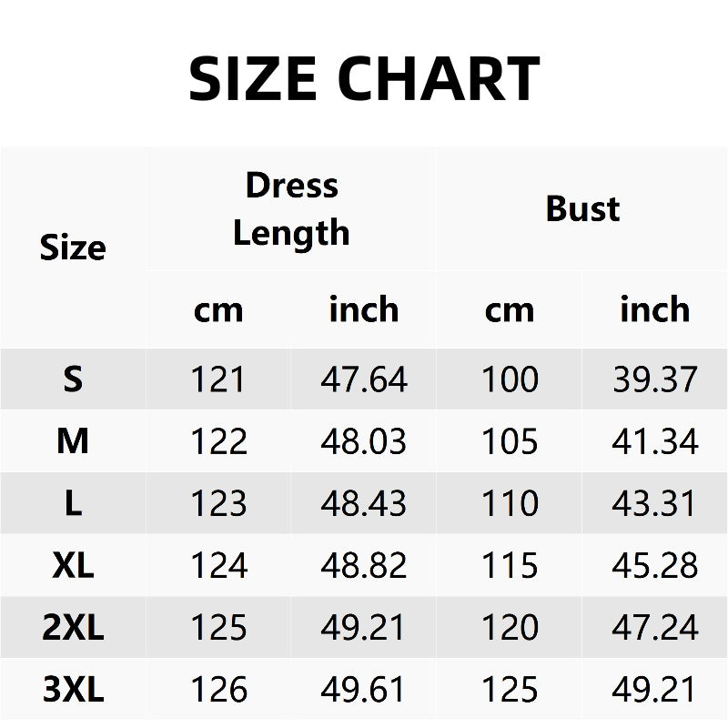Select the 3XL size row label
This screenshot has width=728, height=728.
coord(73,690)
